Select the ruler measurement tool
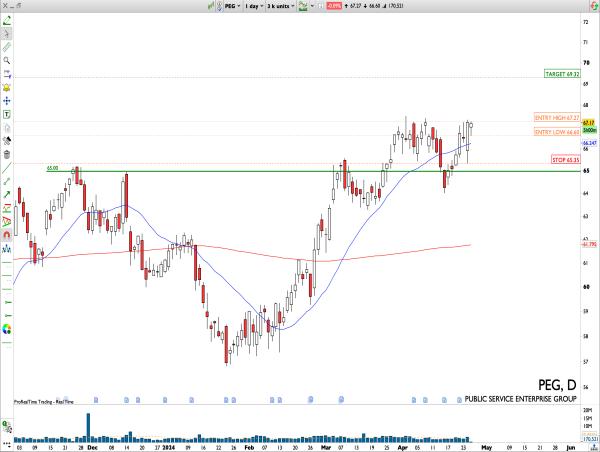The height and width of the screenshot is (452, 600). pyautogui.click(x=7, y=47)
